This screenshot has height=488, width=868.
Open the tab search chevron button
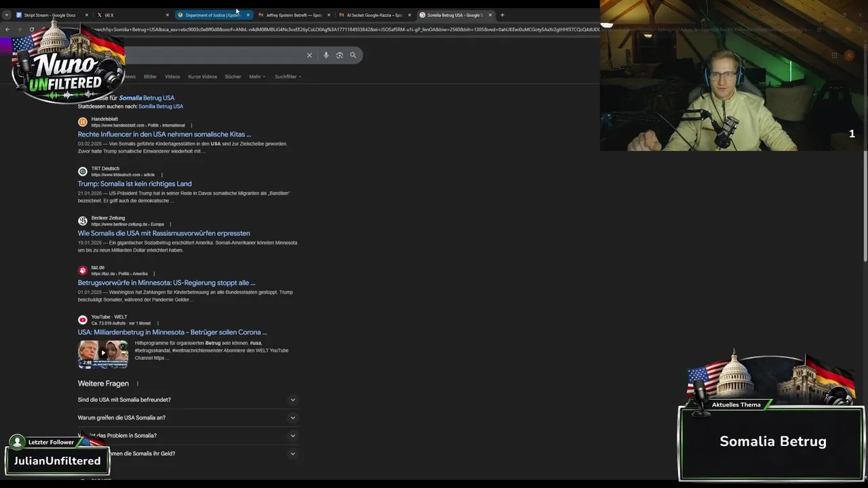click(7, 15)
